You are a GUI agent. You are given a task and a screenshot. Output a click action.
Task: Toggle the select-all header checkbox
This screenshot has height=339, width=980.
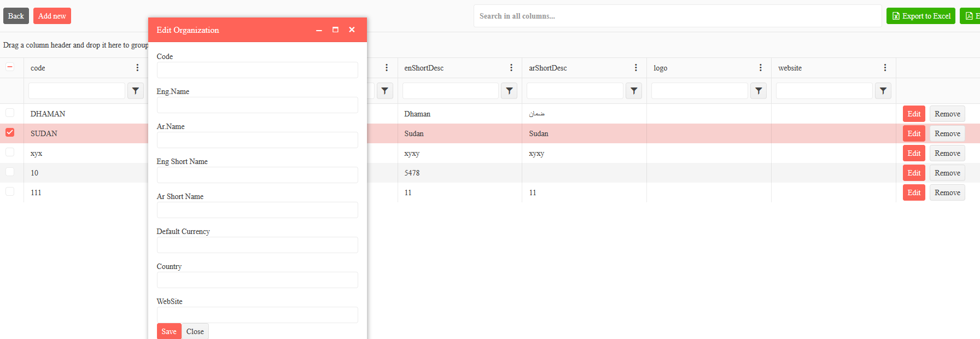tap(10, 67)
